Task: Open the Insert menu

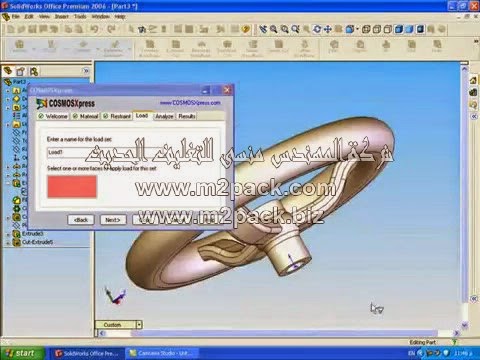Action: click(x=62, y=16)
